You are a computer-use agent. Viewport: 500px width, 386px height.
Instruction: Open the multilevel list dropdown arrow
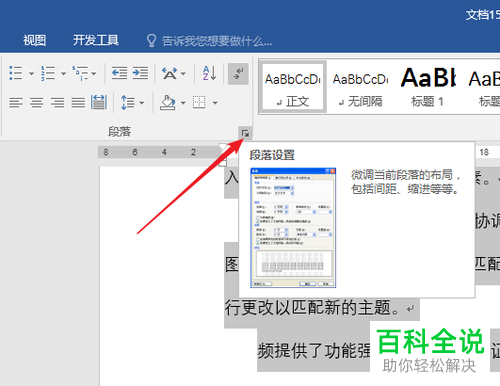pyautogui.click(x=93, y=73)
